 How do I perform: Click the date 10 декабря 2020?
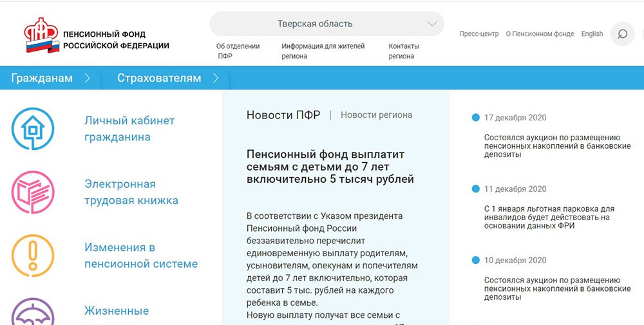click(515, 260)
